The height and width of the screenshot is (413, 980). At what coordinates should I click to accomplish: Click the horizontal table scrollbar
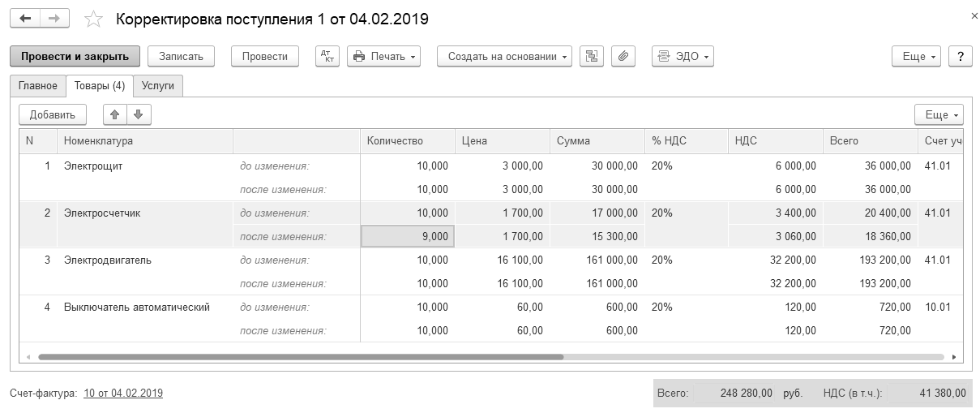300,356
